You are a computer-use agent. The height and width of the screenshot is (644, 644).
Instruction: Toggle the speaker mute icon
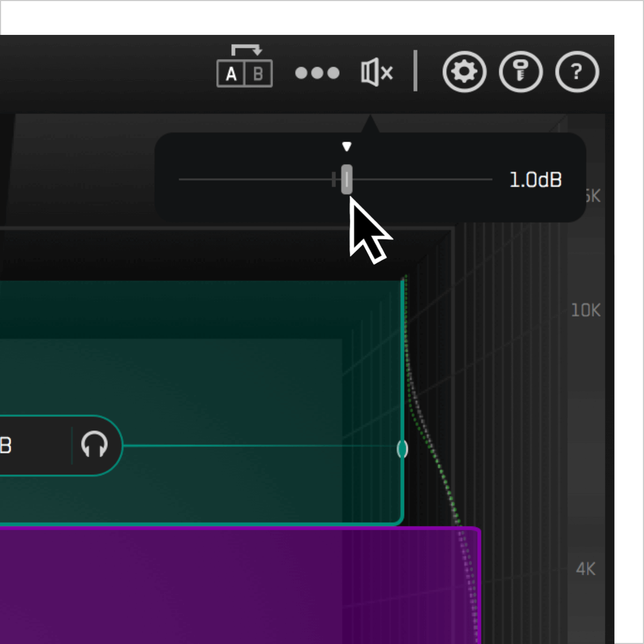pyautogui.click(x=377, y=72)
